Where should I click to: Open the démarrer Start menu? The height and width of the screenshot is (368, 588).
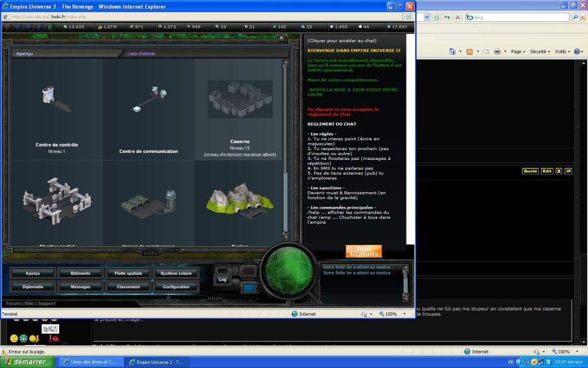point(28,362)
